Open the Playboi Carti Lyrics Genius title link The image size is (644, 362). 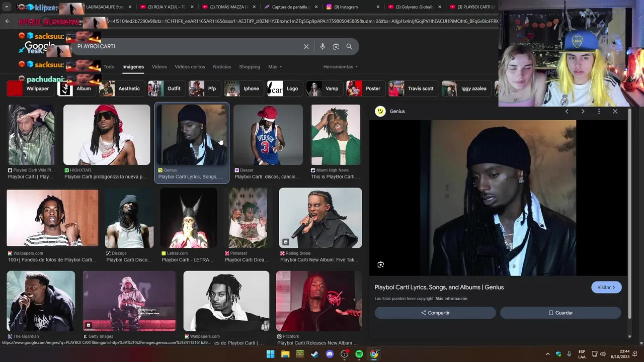point(439,287)
